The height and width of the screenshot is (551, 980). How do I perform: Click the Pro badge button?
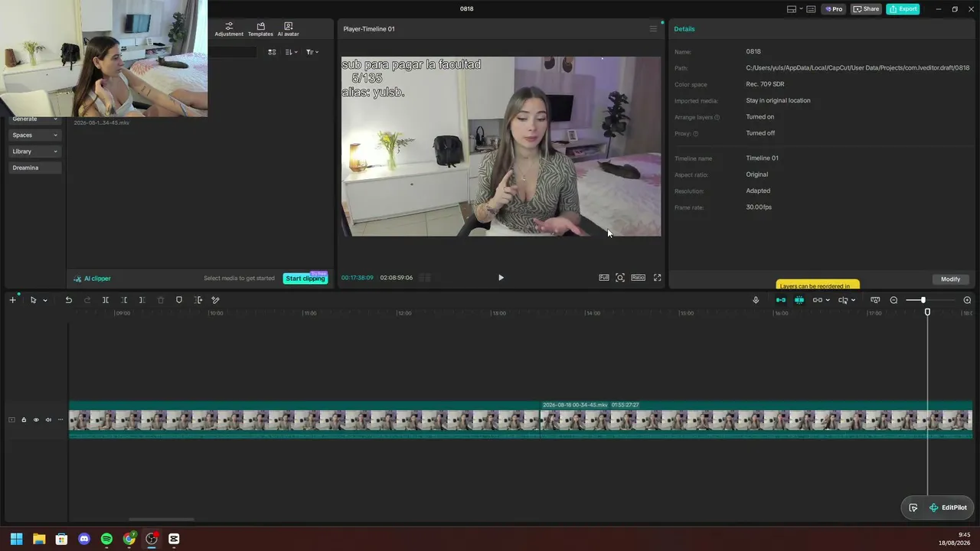(833, 9)
